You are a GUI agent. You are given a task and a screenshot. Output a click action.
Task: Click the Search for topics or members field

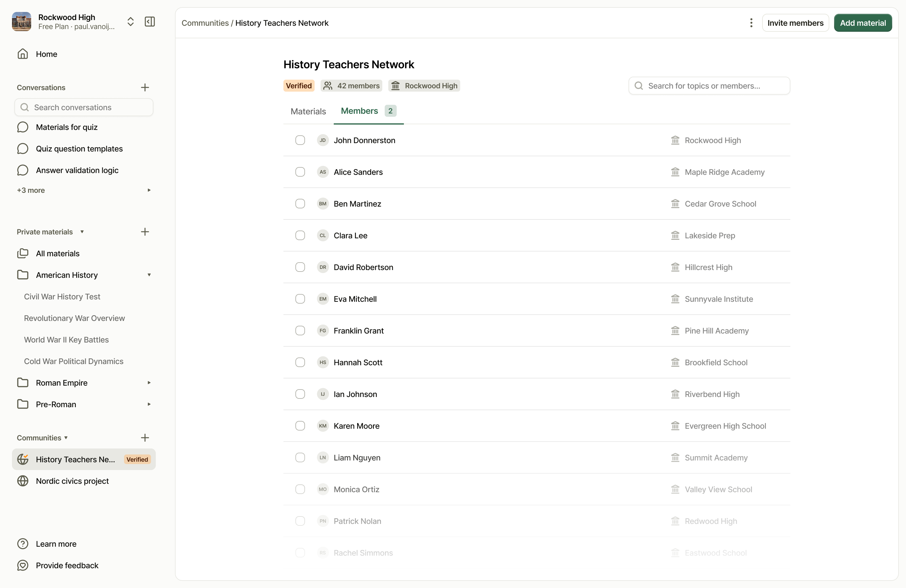click(709, 86)
